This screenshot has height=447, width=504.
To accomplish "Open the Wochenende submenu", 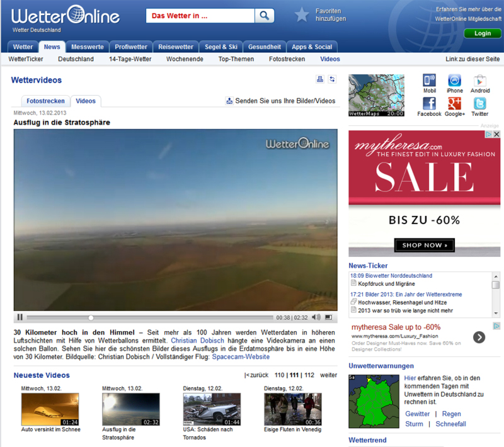I will tap(185, 59).
